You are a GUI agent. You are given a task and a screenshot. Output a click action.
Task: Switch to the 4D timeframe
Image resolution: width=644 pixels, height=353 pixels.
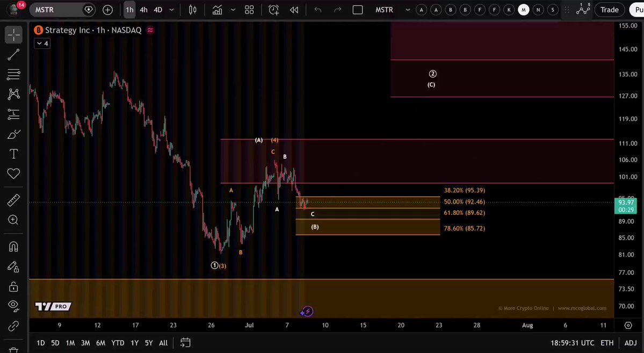[x=158, y=10]
